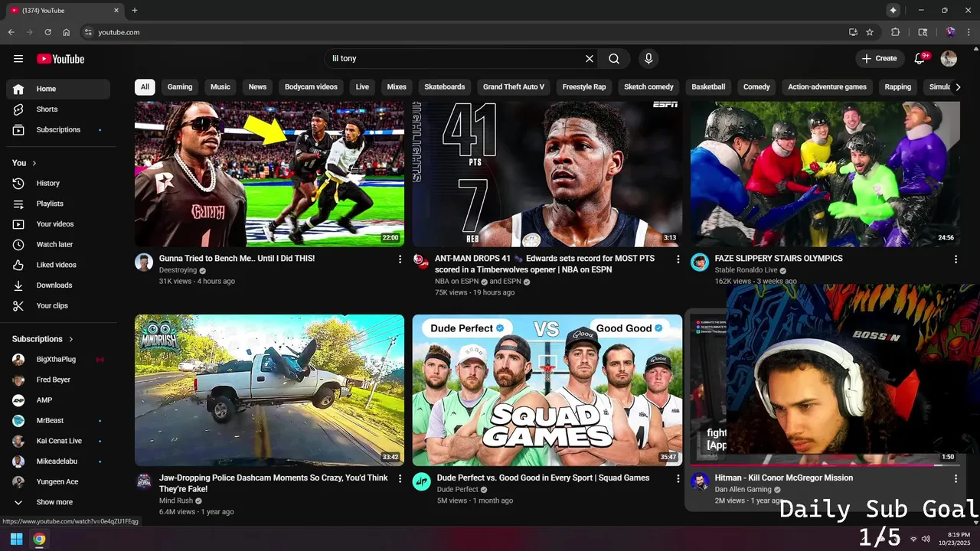The image size is (980, 551).
Task: Go to Subscriptions in the sidebar
Action: [x=58, y=130]
